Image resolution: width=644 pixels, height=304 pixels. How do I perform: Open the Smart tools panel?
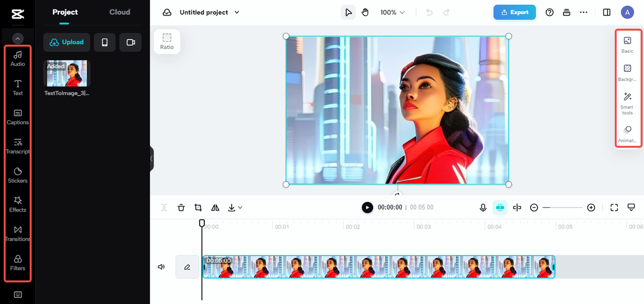[627, 104]
